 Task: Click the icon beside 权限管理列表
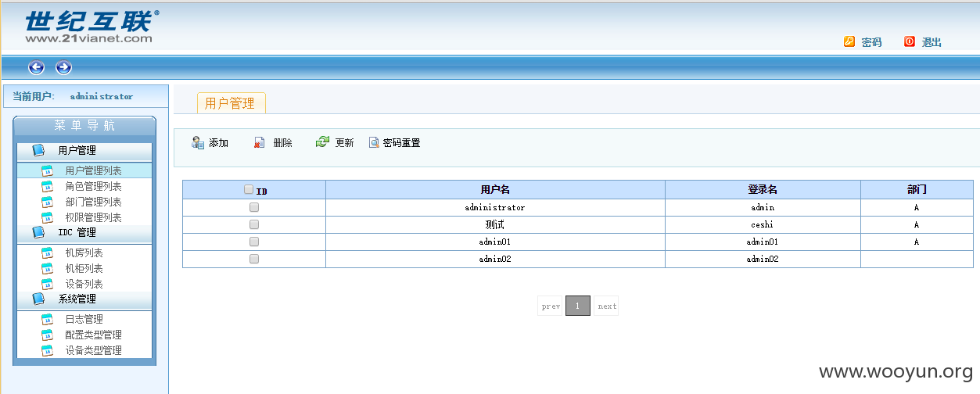coord(47,217)
